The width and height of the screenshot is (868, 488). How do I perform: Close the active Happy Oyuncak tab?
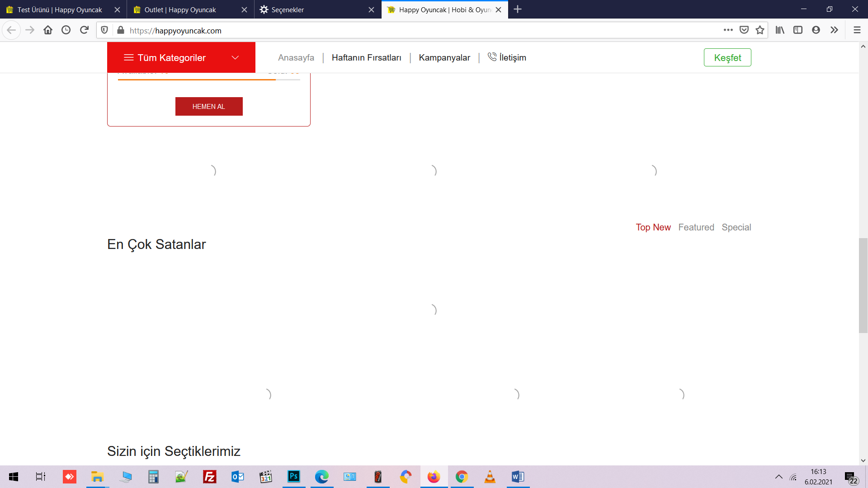(498, 9)
